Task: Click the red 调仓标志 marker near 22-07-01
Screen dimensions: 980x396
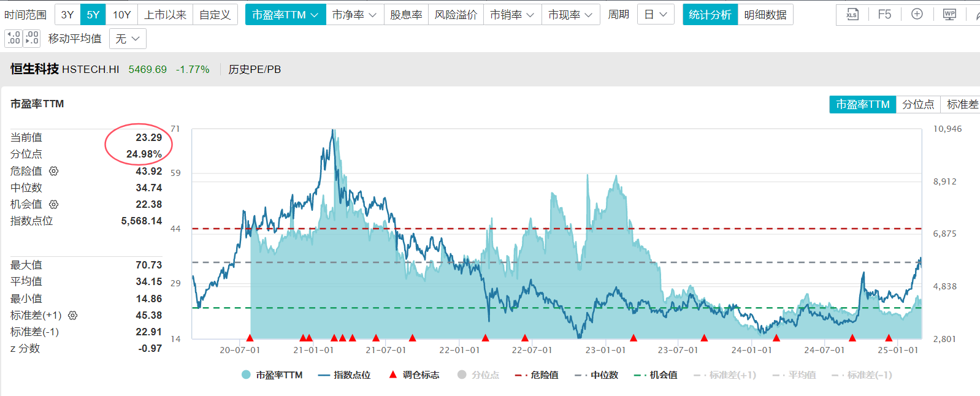Action: 525,338
